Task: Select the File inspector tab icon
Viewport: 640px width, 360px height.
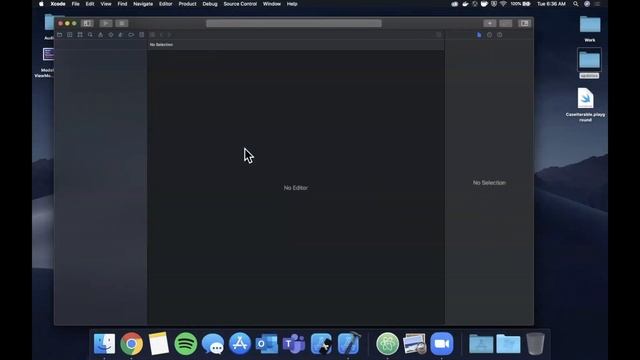Action: [479, 35]
